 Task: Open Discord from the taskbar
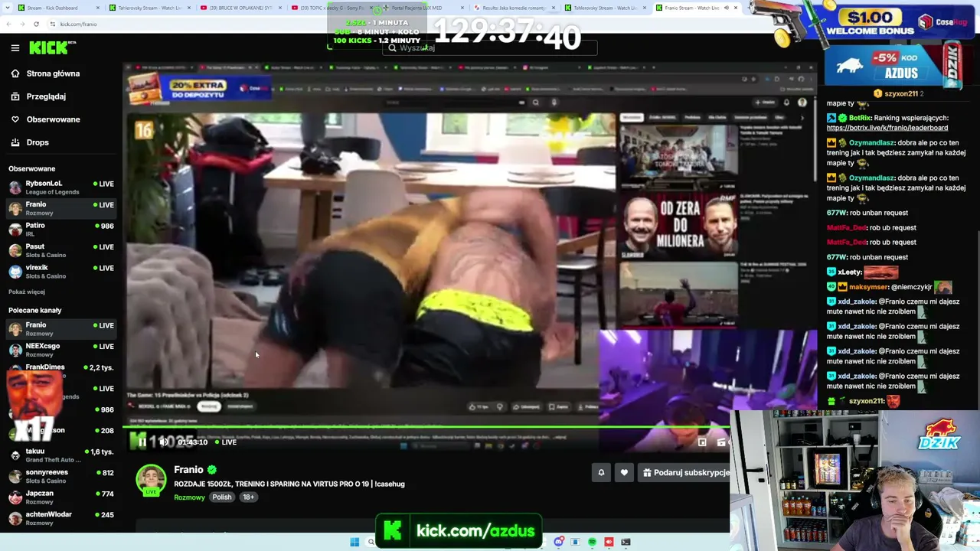560,543
